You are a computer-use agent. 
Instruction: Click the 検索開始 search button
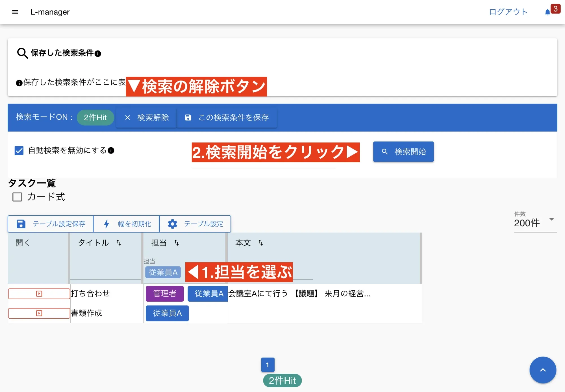[x=403, y=152]
